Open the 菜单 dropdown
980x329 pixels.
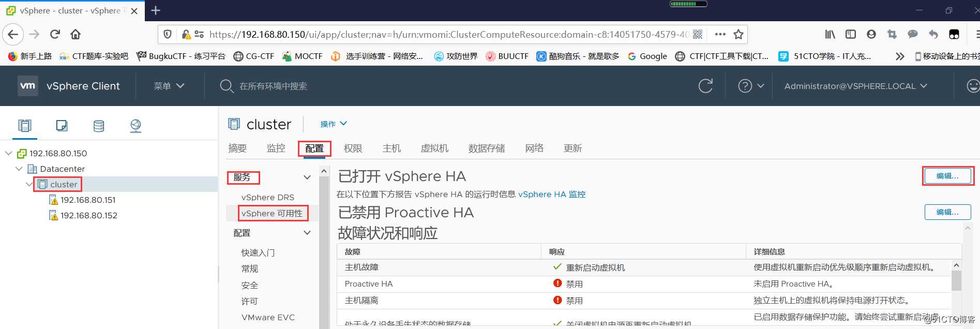point(169,86)
